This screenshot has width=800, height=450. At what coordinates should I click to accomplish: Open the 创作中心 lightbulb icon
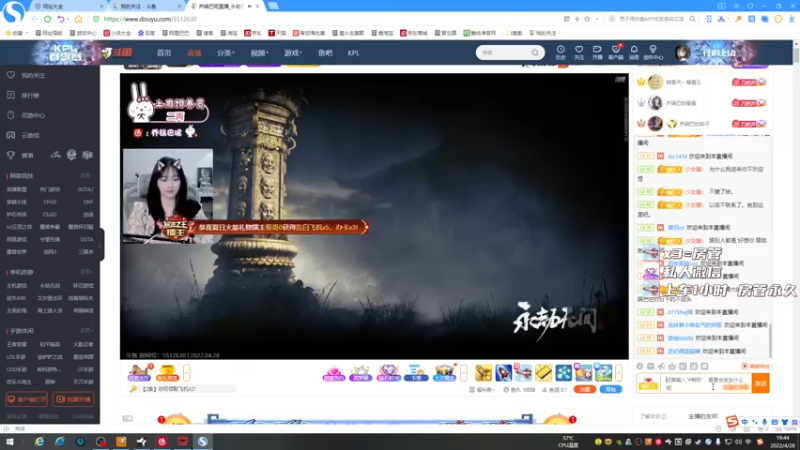[x=653, y=52]
